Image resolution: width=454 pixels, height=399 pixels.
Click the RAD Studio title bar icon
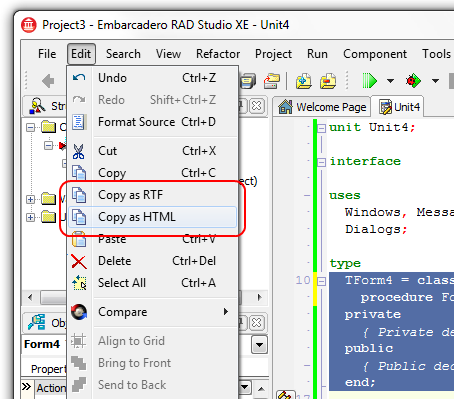[29, 25]
